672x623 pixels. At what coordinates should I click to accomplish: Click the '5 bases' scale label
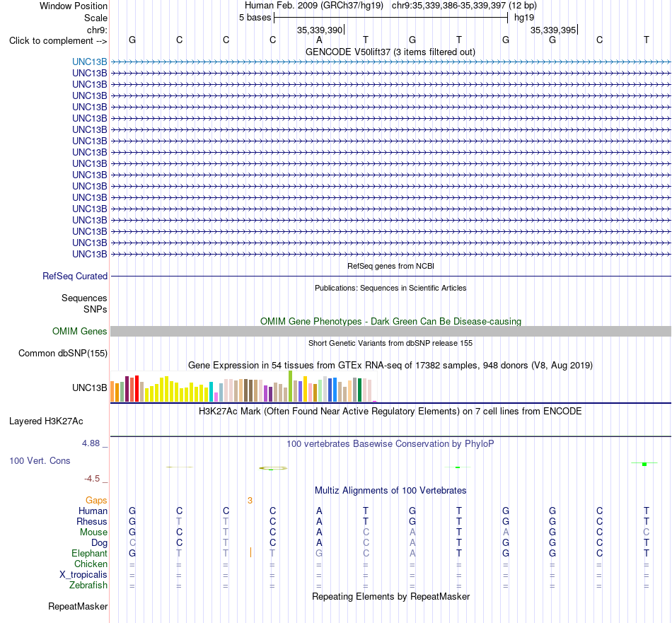pos(255,18)
